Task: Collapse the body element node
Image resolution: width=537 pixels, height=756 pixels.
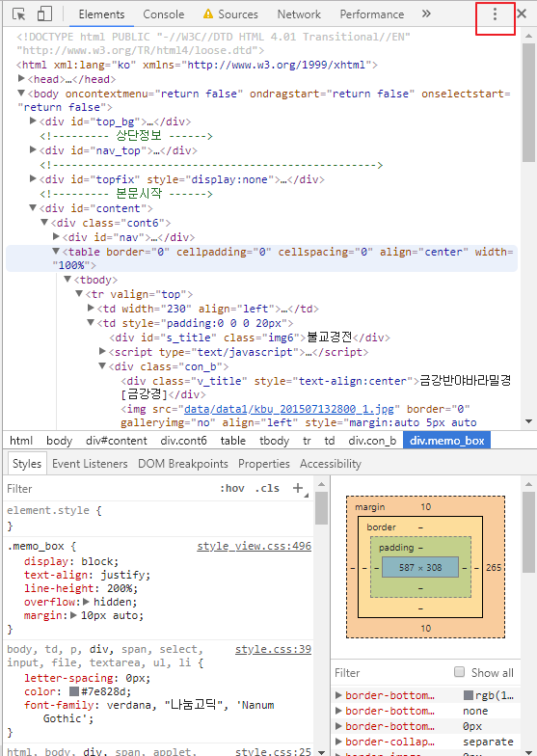Action: (21, 93)
